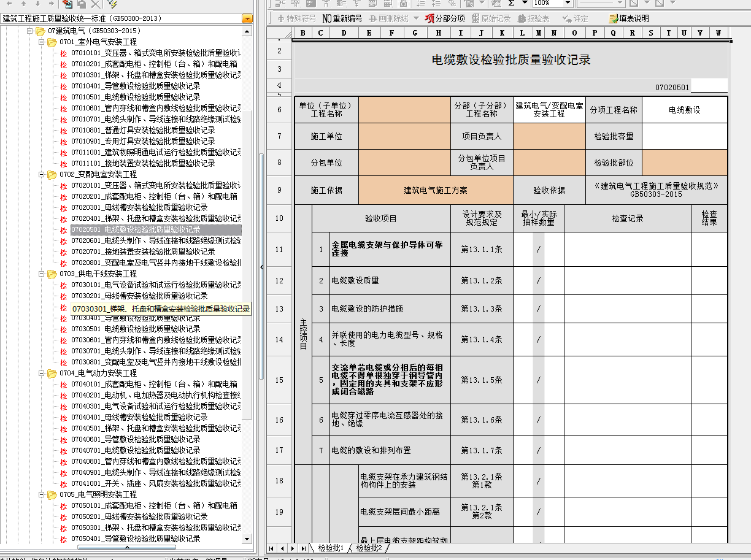Collapse the 0704_电气动力安装工程 tree node
This screenshot has width=751, height=560.
point(41,373)
